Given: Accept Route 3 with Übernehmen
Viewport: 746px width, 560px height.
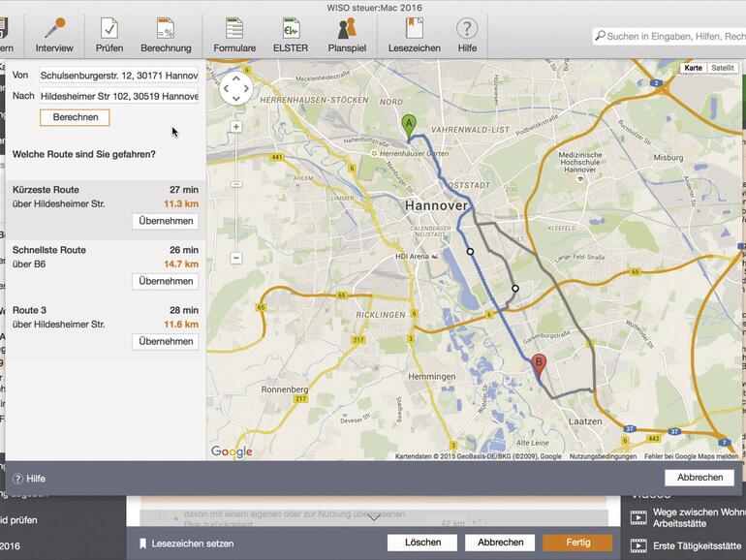Looking at the screenshot, I should pos(166,341).
